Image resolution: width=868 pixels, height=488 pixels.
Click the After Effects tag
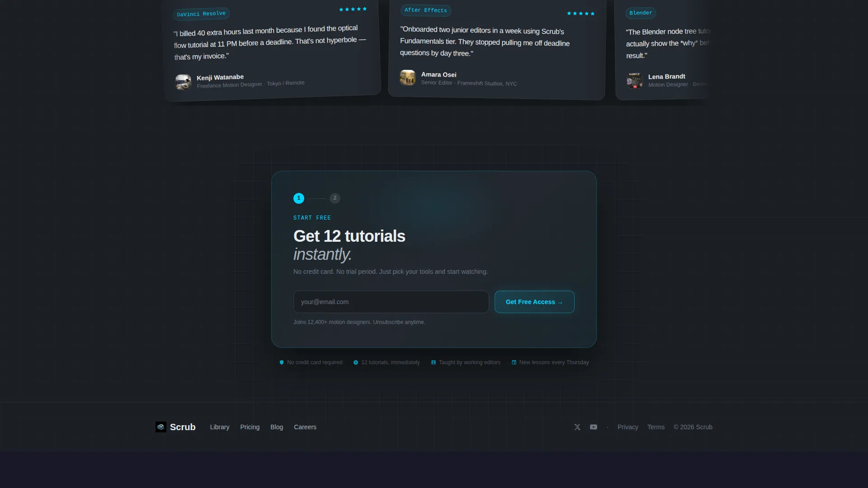click(x=426, y=10)
